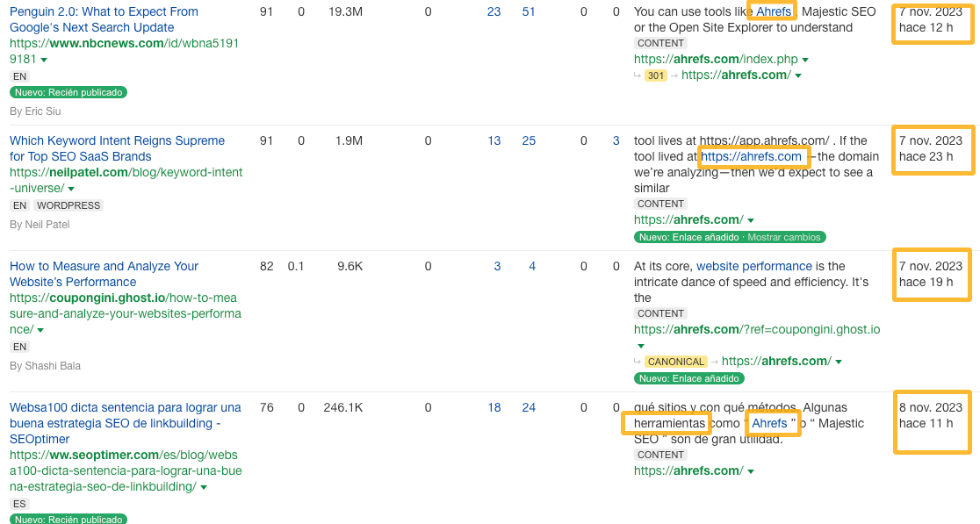Expand the neilpatel.com URL dropdown arrow
This screenshot has height=524, width=980.
click(71, 189)
